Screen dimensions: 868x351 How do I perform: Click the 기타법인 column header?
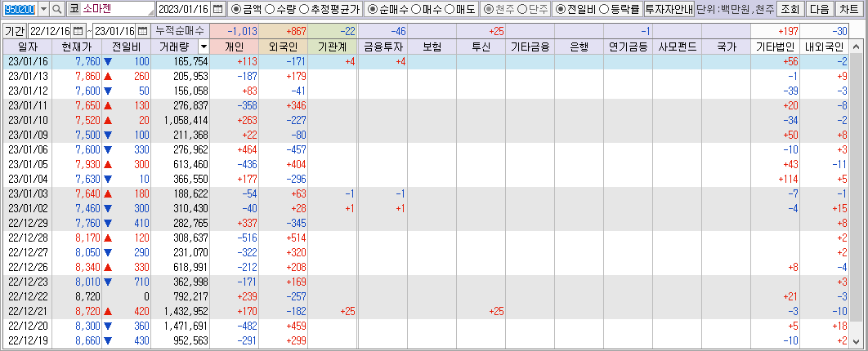775,47
